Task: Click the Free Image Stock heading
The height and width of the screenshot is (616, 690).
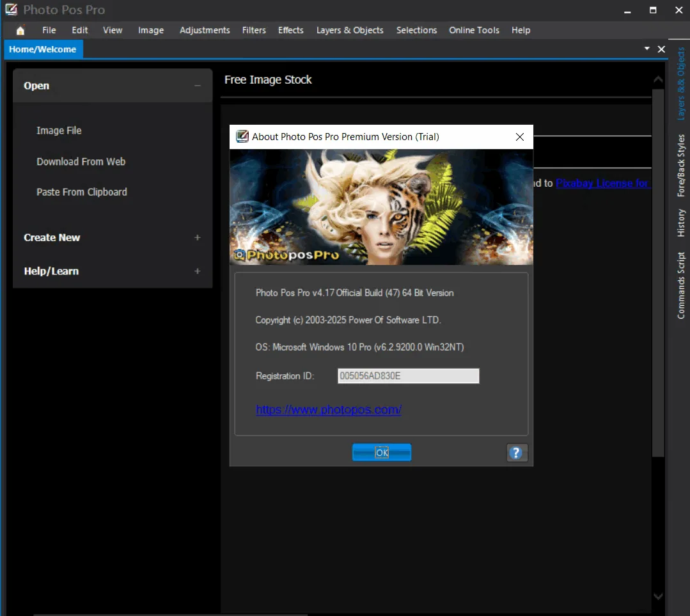Action: [x=268, y=80]
